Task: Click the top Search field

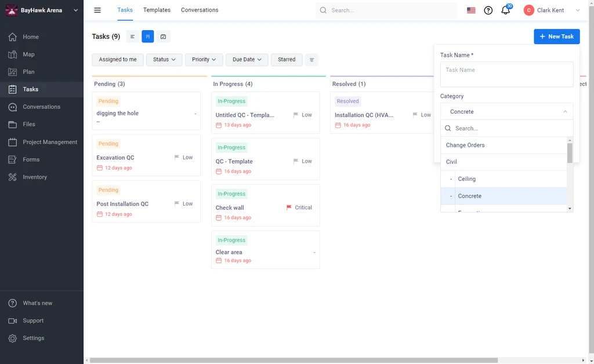Action: 386,10
